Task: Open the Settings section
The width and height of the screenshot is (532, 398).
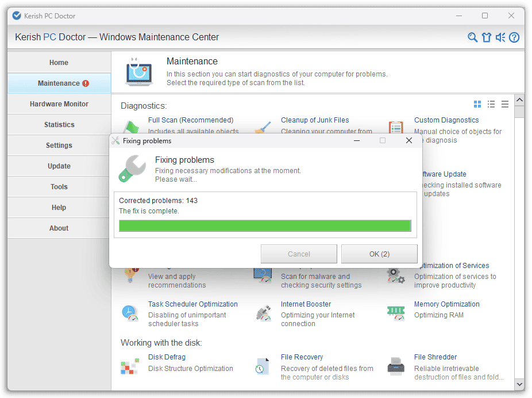Action: point(59,146)
